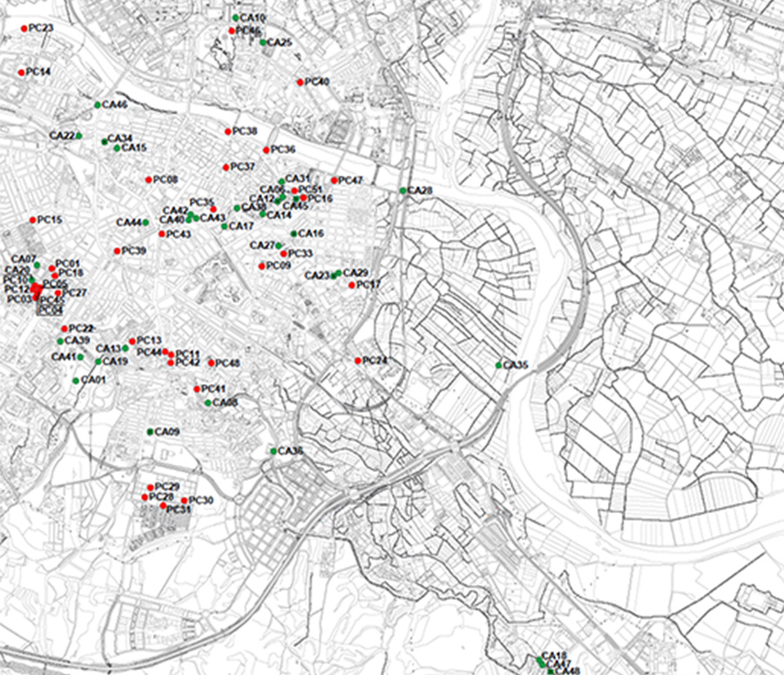Image resolution: width=784 pixels, height=675 pixels.
Task: Pick the red PC36 marker
Action: (x=267, y=150)
